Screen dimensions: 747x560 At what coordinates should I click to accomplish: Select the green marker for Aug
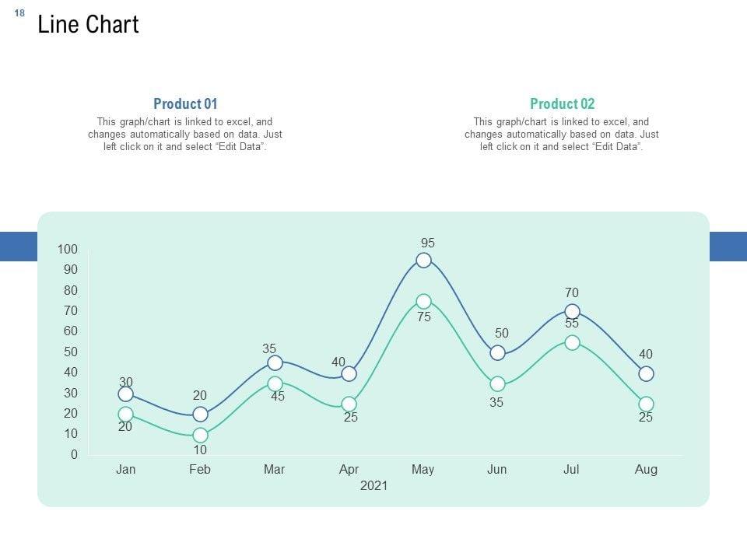(646, 404)
